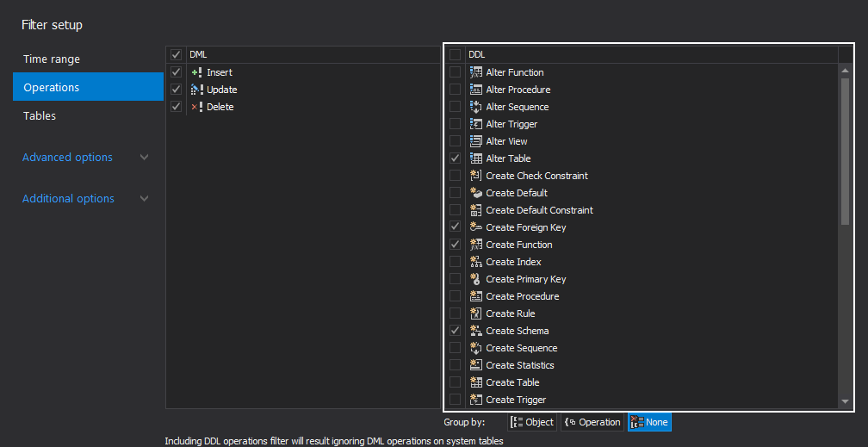Viewport: 868px width, 447px height.
Task: Select the Create Statistics row text
Action: 520,365
